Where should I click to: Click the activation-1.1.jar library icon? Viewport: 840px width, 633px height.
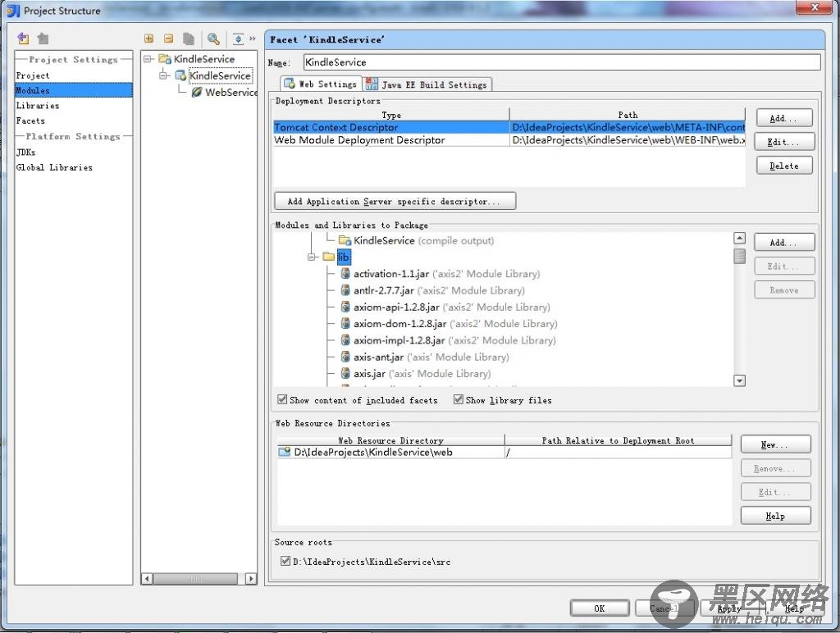click(x=345, y=274)
